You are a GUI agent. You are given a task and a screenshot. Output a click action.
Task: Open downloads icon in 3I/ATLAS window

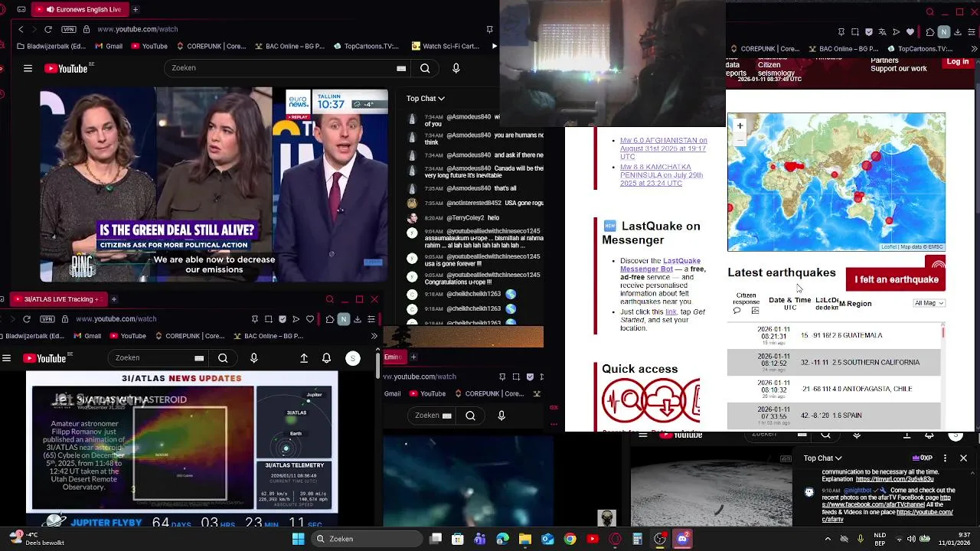tap(357, 319)
